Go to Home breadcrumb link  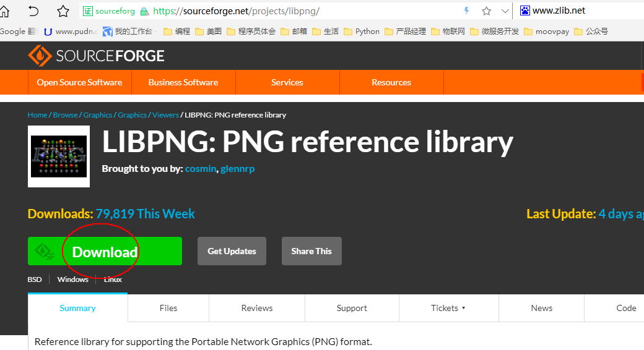click(x=37, y=115)
